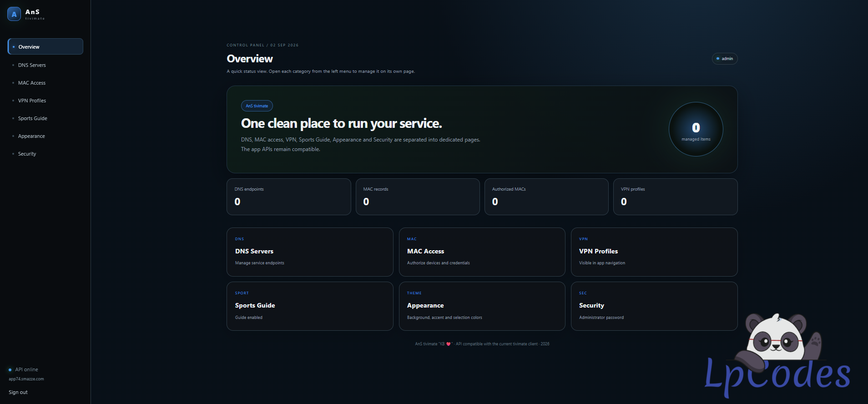868x404 pixels.
Task: Select VPN Profiles in the sidebar
Action: tap(45, 101)
